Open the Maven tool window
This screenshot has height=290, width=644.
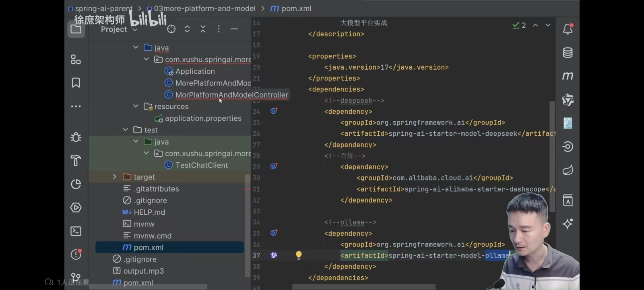point(568,76)
